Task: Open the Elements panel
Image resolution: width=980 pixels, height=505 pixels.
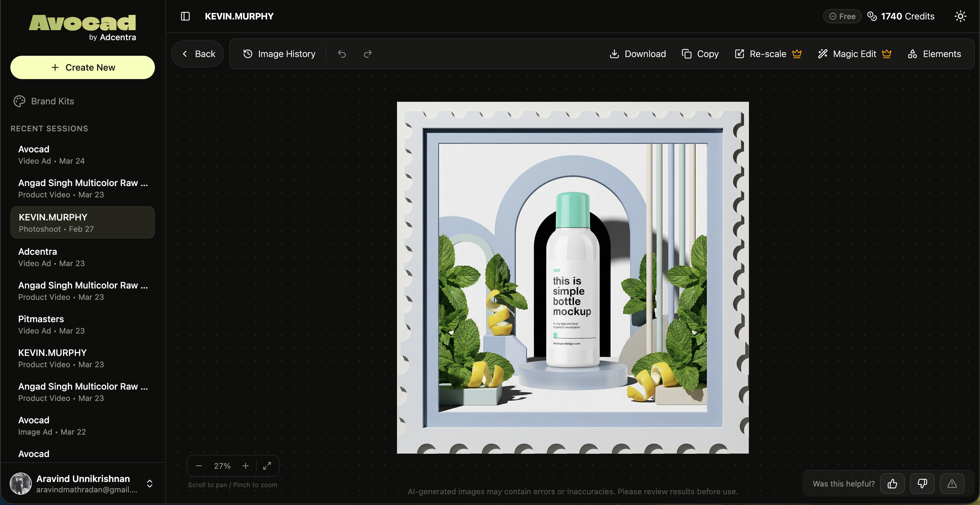Action: pos(935,54)
